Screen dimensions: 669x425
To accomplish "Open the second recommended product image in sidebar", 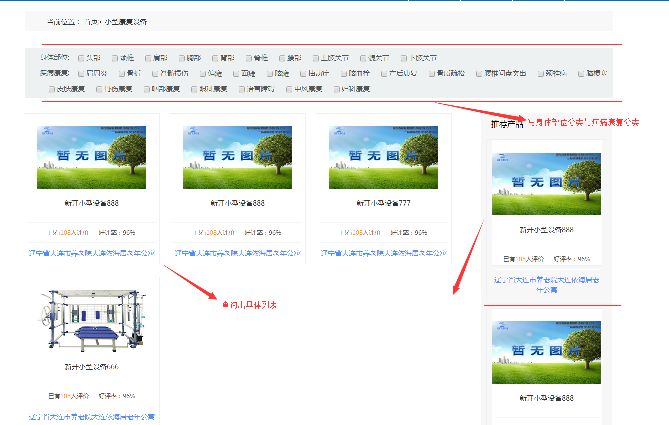I will (546, 352).
